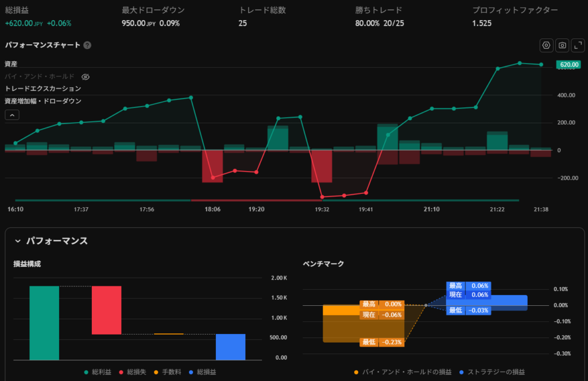
Task: Open the performance chart settings icon
Action: [x=546, y=45]
